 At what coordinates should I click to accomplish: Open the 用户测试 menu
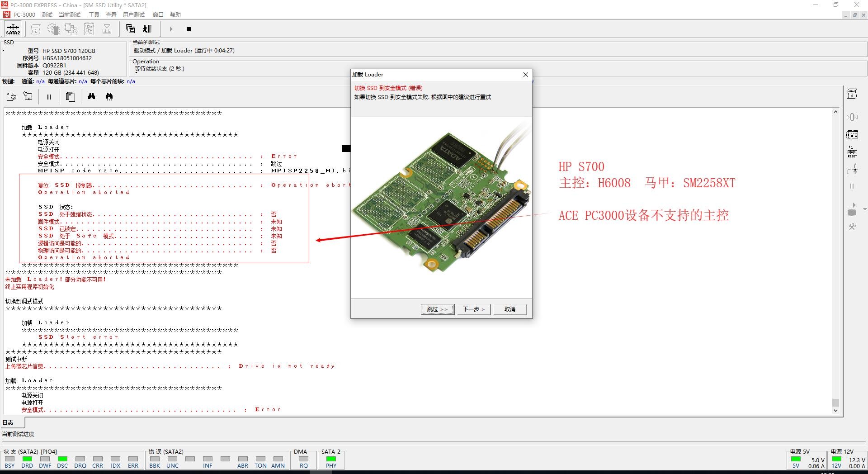[134, 14]
